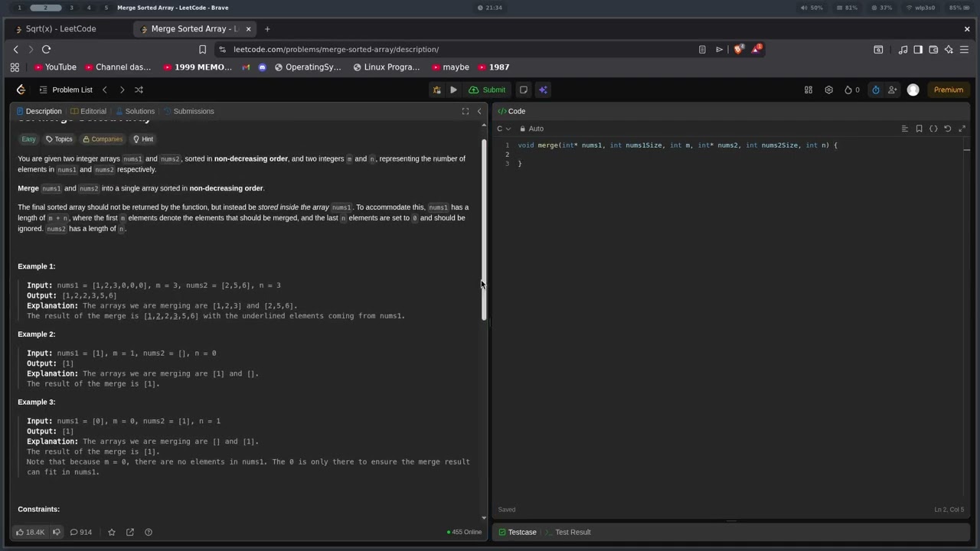This screenshot has width=980, height=551.
Task: Reset code to default with undo icon
Action: click(x=948, y=129)
